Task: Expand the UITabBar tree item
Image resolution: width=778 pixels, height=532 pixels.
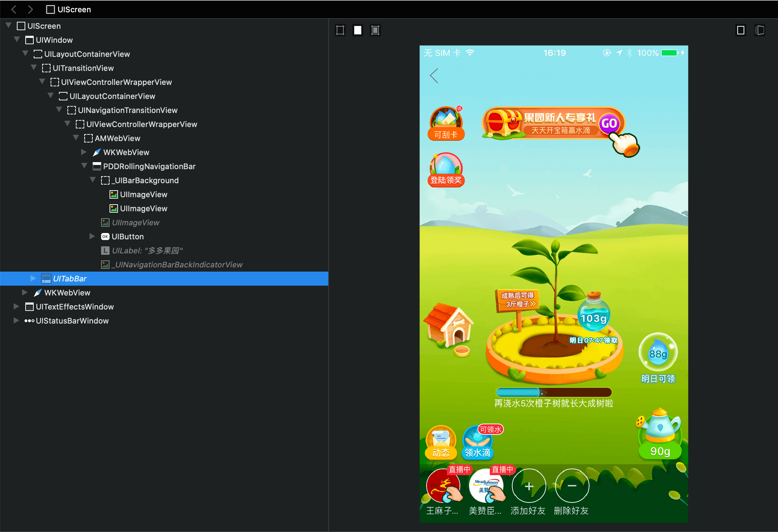Action: tap(33, 278)
